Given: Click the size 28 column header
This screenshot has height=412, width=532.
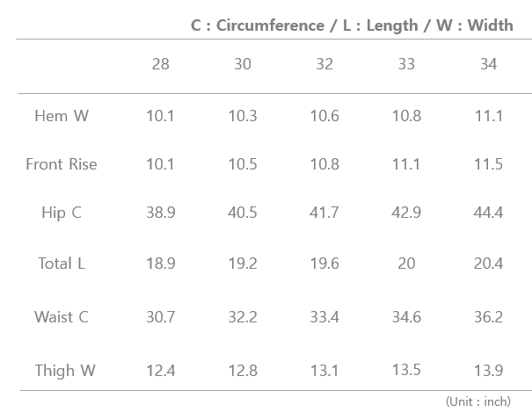Looking at the screenshot, I should [x=160, y=64].
